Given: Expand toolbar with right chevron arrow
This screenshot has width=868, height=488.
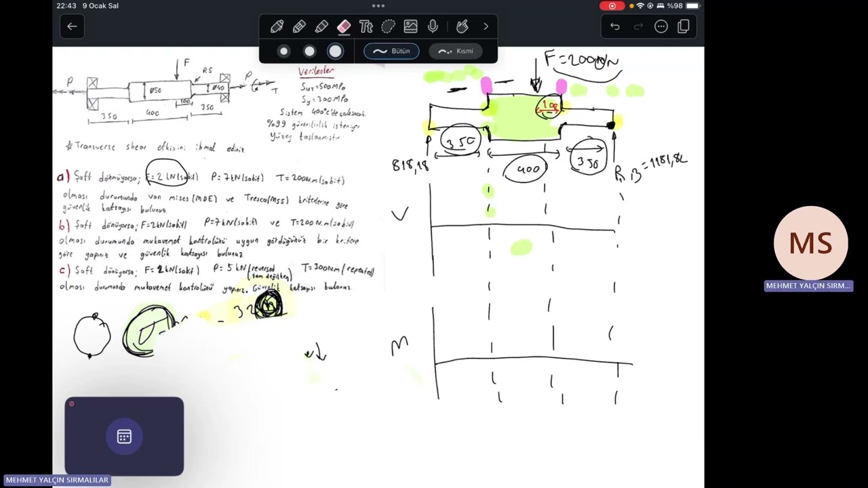Looking at the screenshot, I should tap(486, 26).
